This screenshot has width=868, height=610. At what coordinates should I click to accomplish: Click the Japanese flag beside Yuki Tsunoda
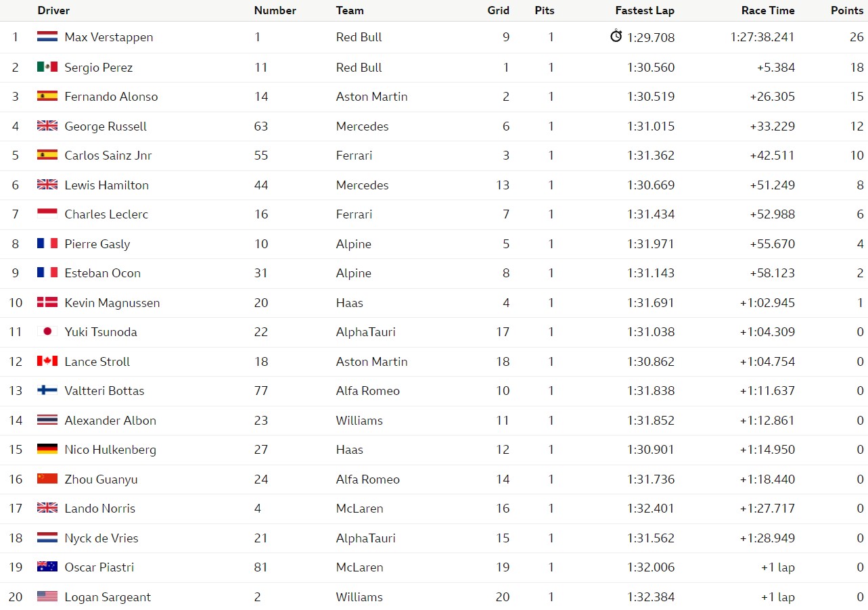point(47,331)
